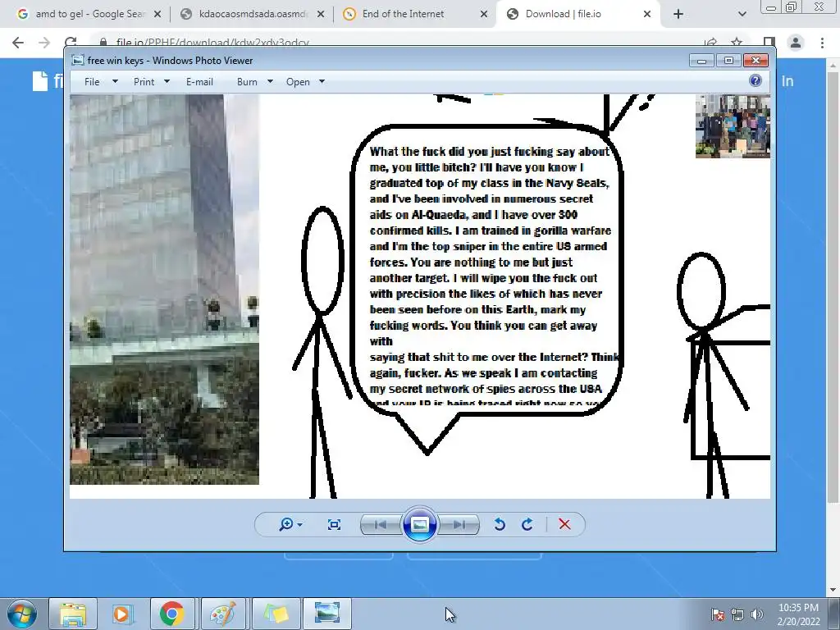Open Action Center flag in tray
Image resolution: width=840 pixels, height=630 pixels.
[x=718, y=614]
